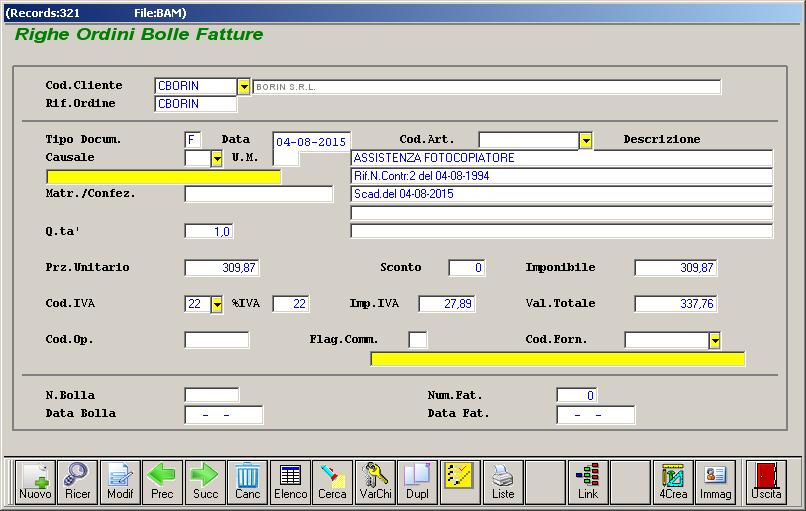Viewport: 806px width, 511px height.
Task: Click the Cod.IVA field showing 22
Action: pos(198,304)
